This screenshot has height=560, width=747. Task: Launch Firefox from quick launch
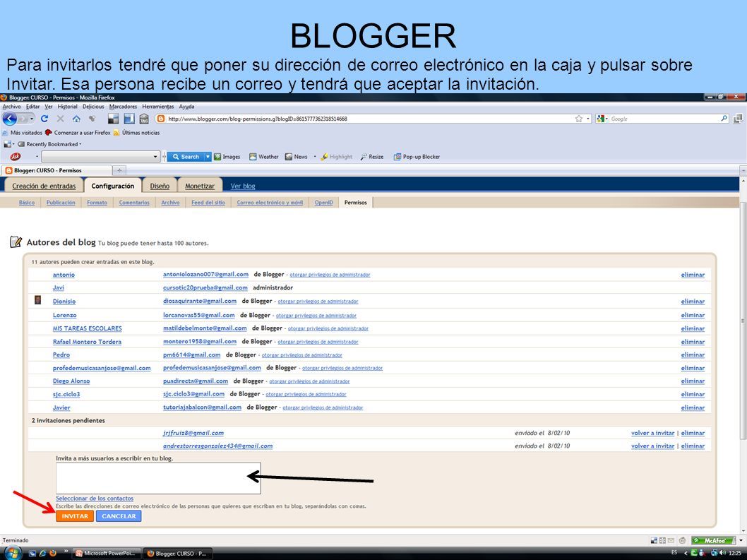(x=53, y=554)
